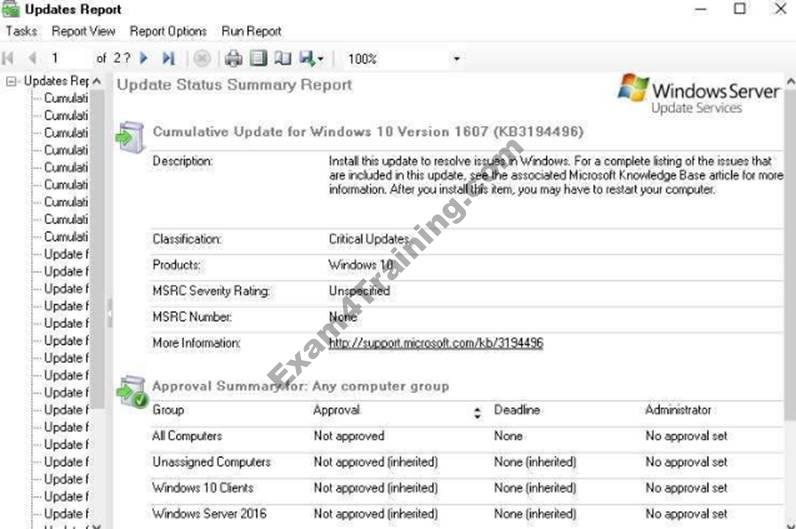Click the Windows 10 Clients deadline cell

click(x=535, y=487)
